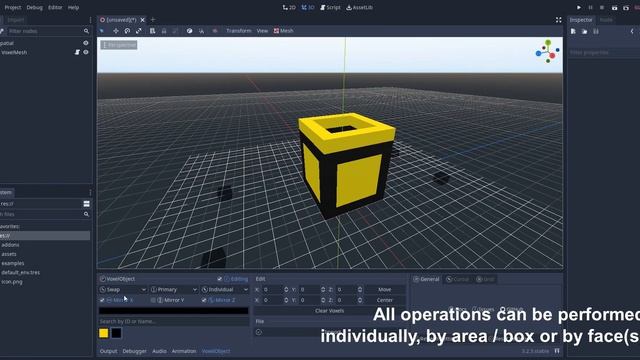Open the Individual selection mode dropdown
The width and height of the screenshot is (640, 360).
225,289
